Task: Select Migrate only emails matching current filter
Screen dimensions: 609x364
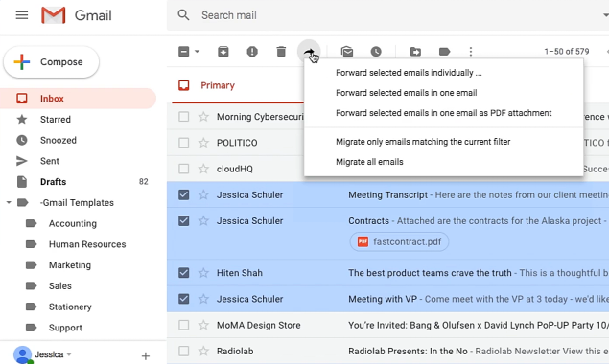Action: [x=423, y=142]
